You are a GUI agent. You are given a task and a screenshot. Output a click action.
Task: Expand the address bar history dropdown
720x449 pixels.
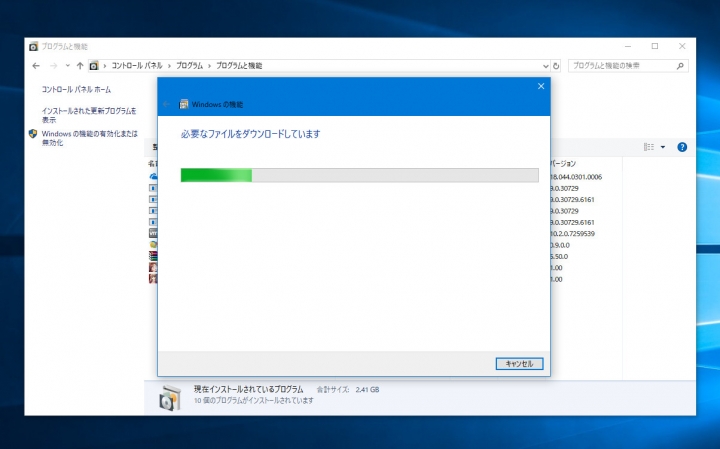coord(546,66)
